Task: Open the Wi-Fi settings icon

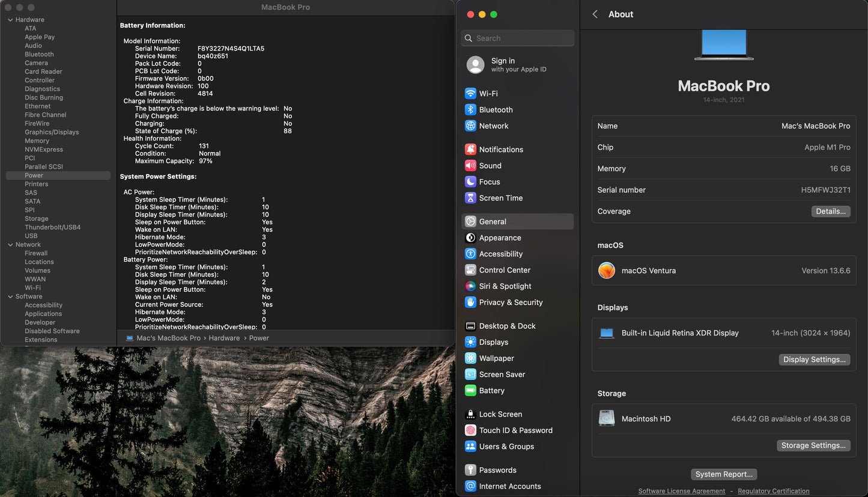Action: (x=470, y=94)
